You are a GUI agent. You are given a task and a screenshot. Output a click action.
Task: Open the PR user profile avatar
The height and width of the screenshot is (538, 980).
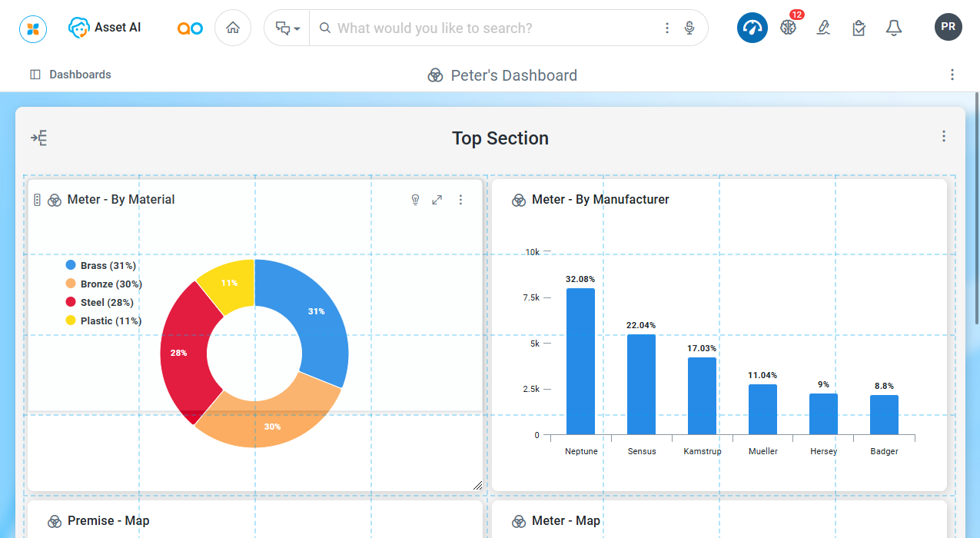pos(948,27)
